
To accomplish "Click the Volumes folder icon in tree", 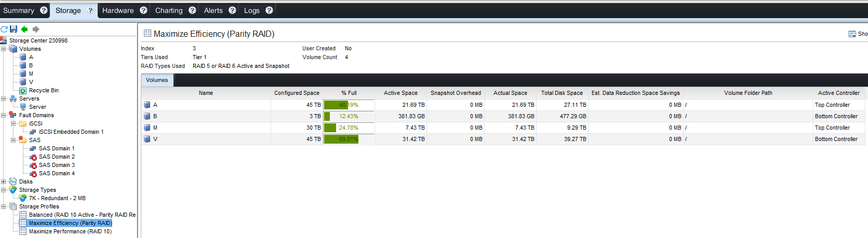I will (13, 49).
